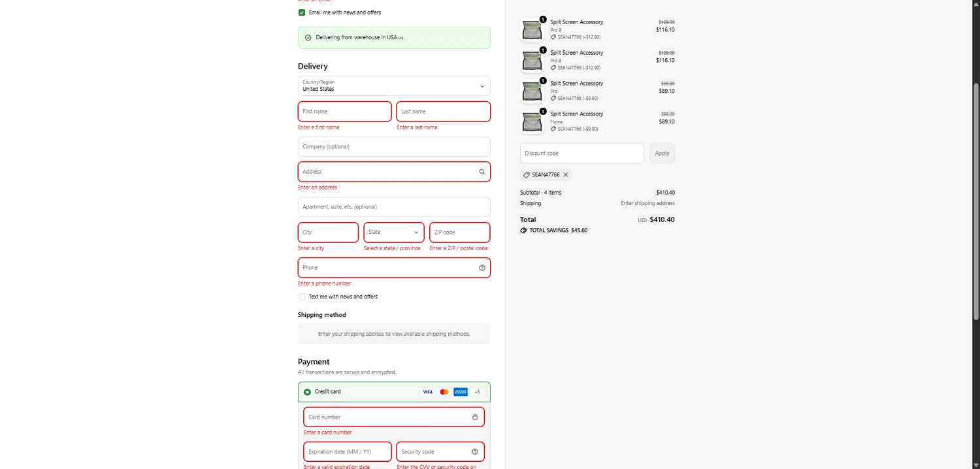980x469 pixels.
Task: Focus the ZIP code field
Action: tap(459, 232)
